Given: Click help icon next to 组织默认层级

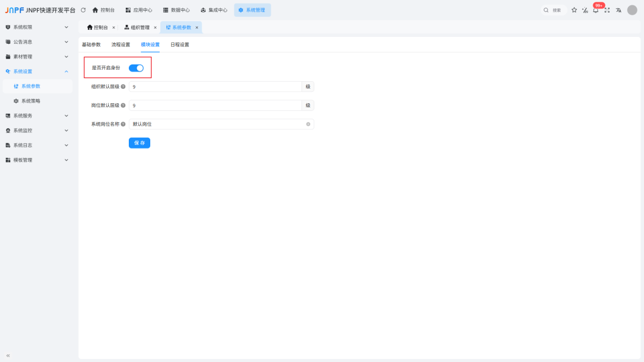Looking at the screenshot, I should tap(123, 86).
